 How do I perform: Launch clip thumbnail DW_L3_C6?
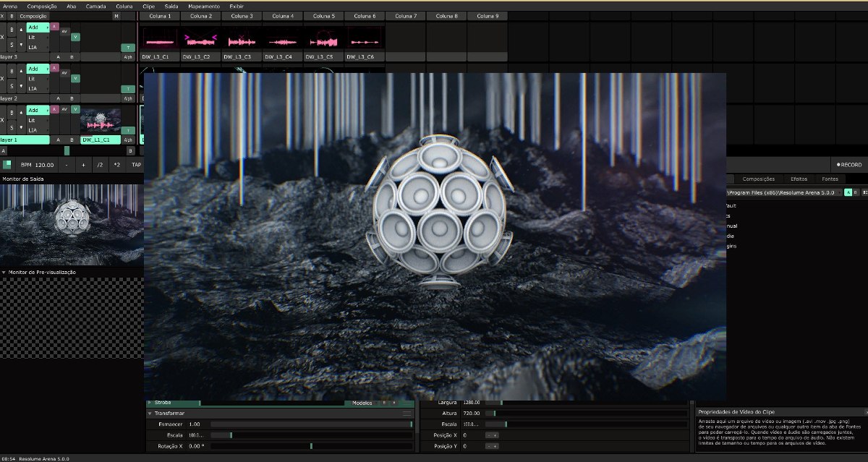365,39
